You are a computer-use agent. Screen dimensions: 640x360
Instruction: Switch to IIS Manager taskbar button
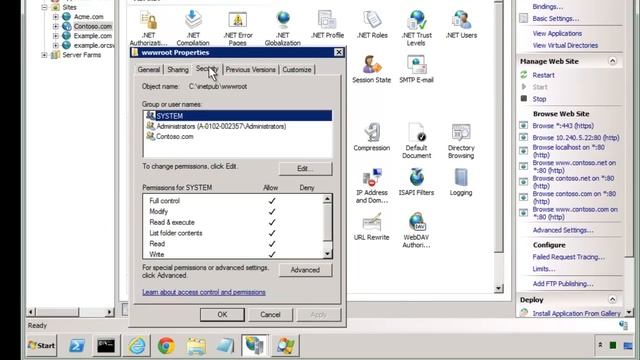[x=255, y=346]
